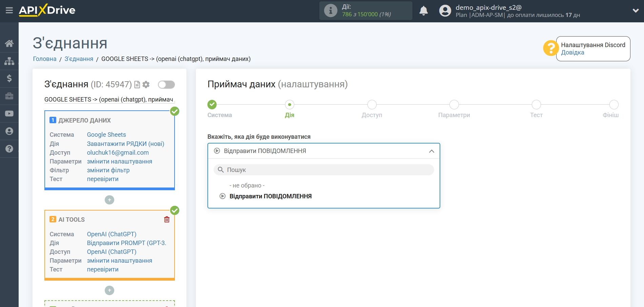
Task: Click the Фініш step
Action: 614,105
